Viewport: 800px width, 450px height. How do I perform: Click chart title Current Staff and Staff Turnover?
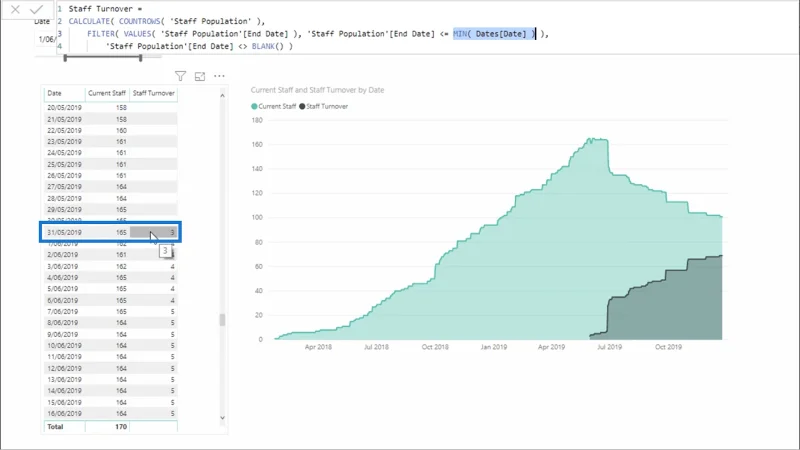[x=317, y=90]
